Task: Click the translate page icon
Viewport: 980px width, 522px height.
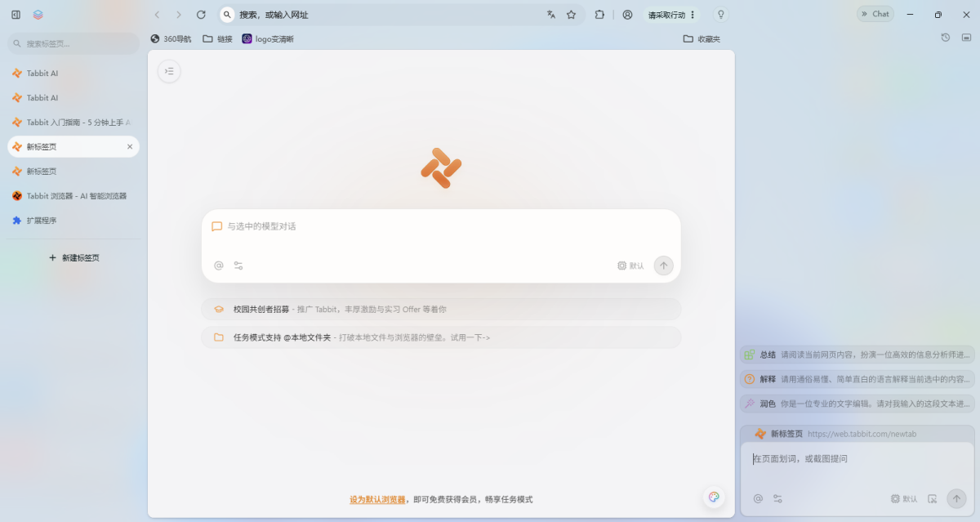Action: pyautogui.click(x=551, y=15)
